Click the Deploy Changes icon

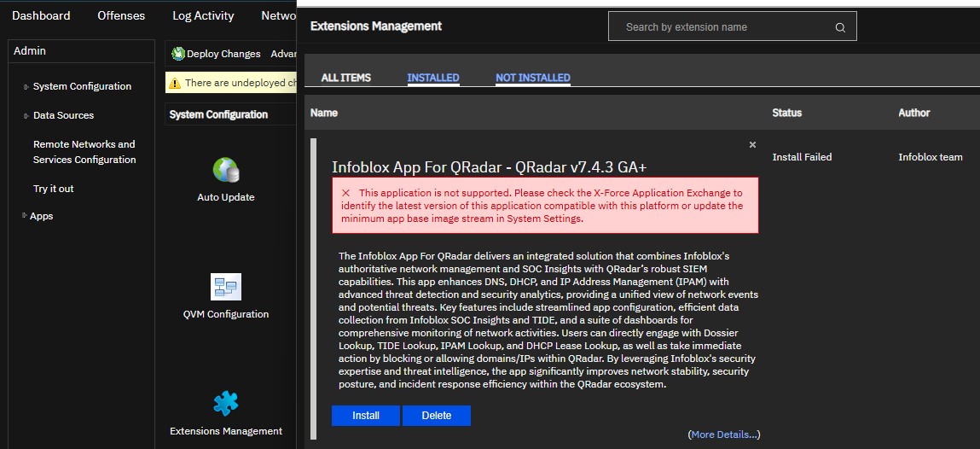pyautogui.click(x=178, y=54)
